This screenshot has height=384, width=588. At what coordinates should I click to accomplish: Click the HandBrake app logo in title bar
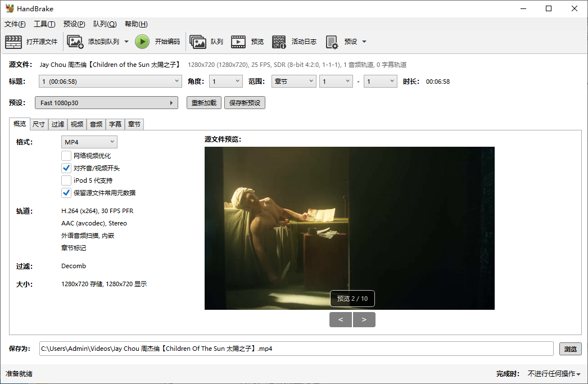click(x=10, y=8)
